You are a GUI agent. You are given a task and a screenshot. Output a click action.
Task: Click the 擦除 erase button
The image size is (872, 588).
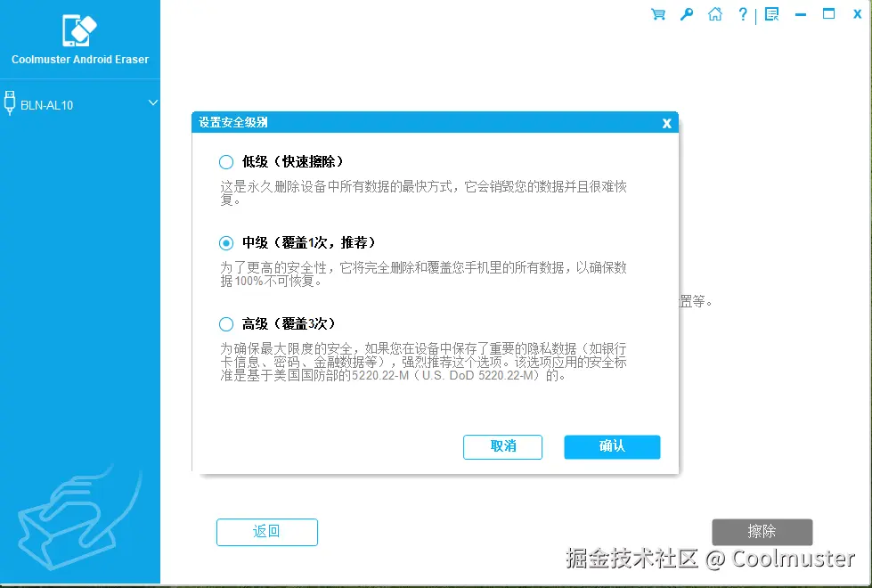(762, 532)
